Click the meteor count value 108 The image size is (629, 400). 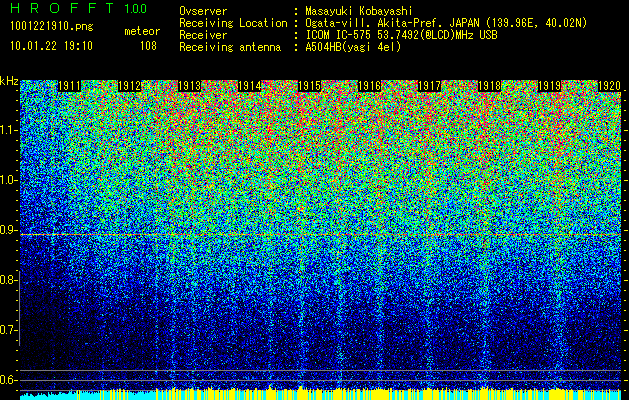(148, 46)
